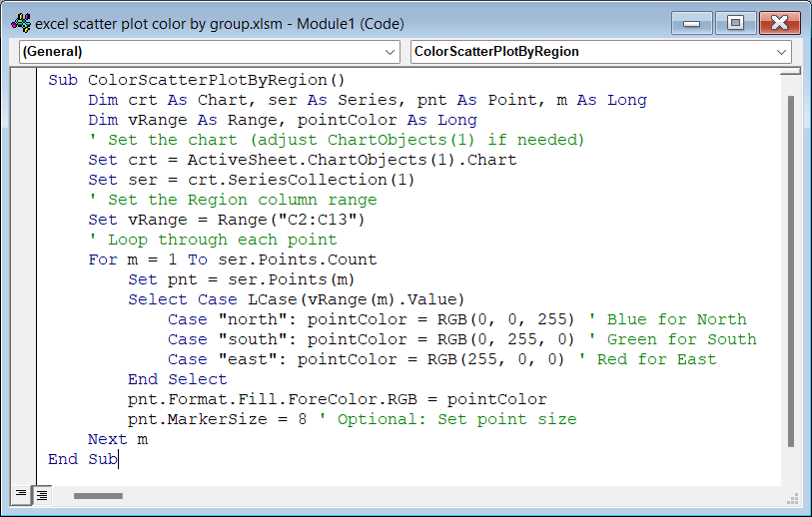The height and width of the screenshot is (517, 812).
Task: Click the pnt.MarkerSize = 8 statement
Action: point(218,419)
